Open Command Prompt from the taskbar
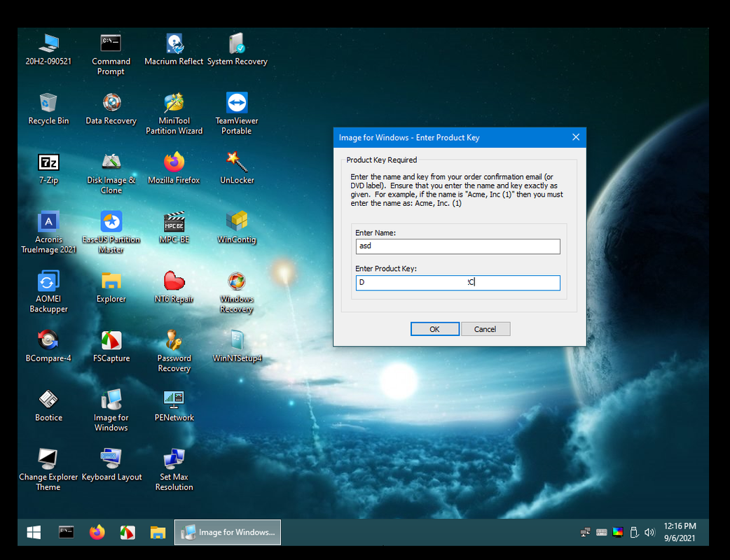Image resolution: width=730 pixels, height=560 pixels. click(x=66, y=532)
